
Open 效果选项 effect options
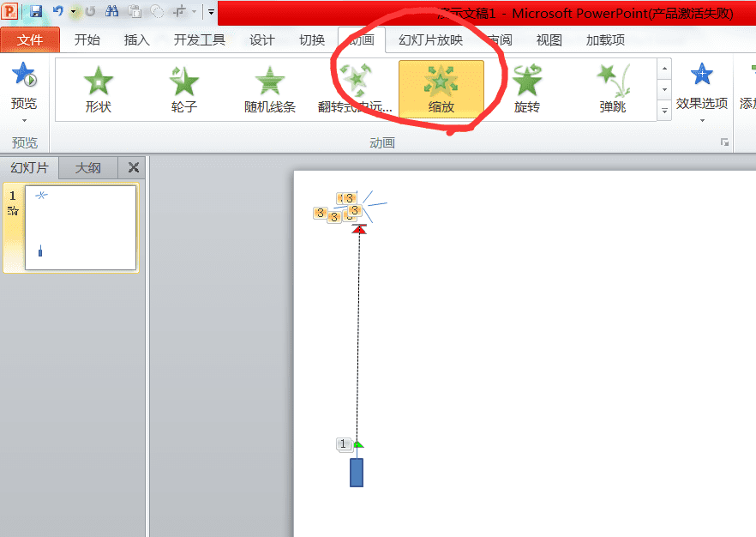(x=702, y=92)
